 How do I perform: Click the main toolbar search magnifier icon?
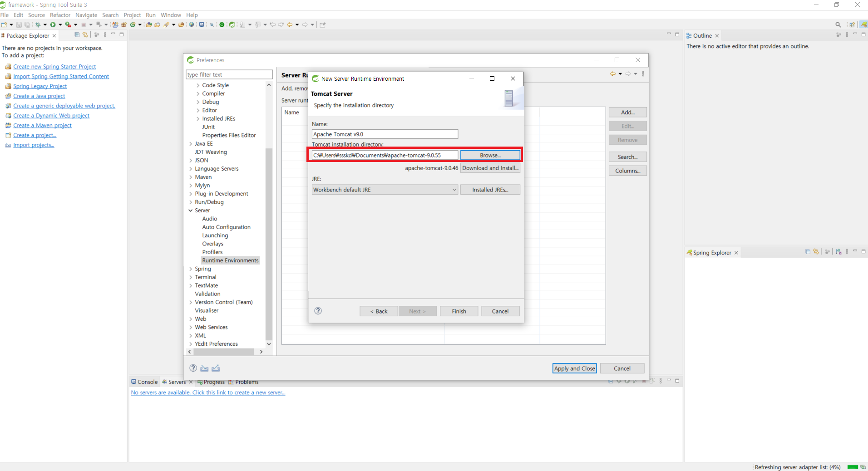click(838, 25)
